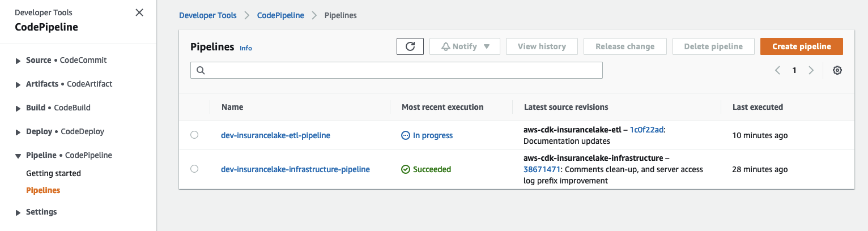
Task: Open Getting started in the sidebar
Action: (x=53, y=173)
